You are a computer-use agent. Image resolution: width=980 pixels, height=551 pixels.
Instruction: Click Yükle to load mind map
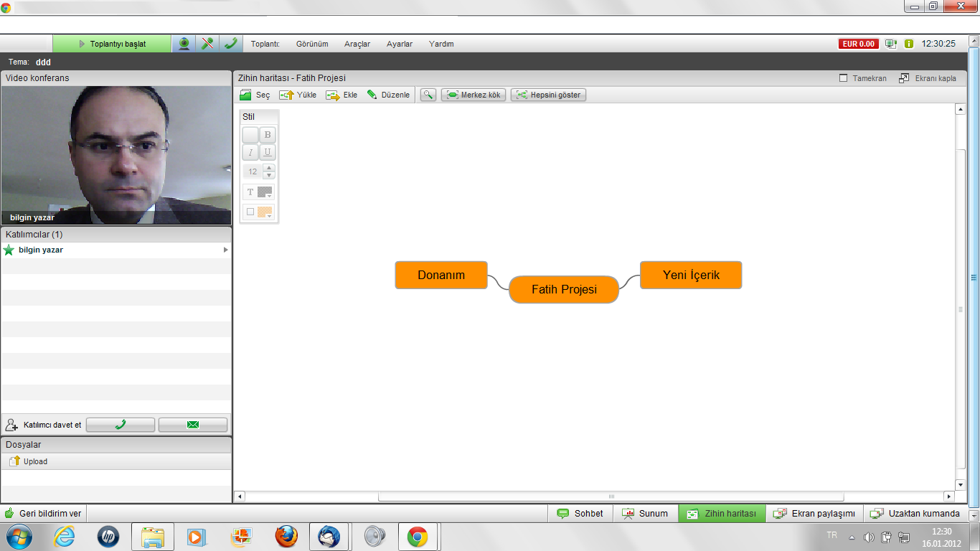pos(298,95)
